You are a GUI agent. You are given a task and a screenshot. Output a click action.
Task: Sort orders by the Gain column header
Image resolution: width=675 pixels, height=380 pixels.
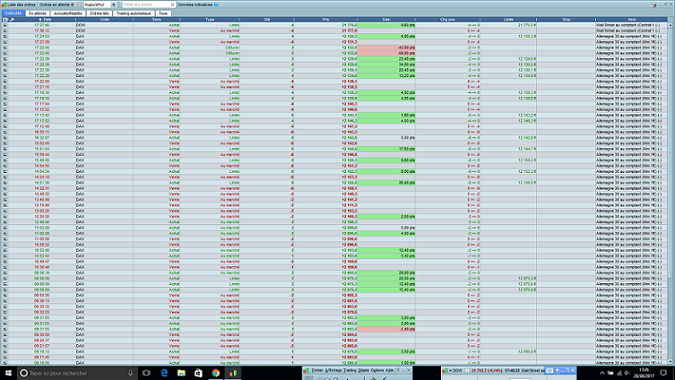pyautogui.click(x=386, y=19)
